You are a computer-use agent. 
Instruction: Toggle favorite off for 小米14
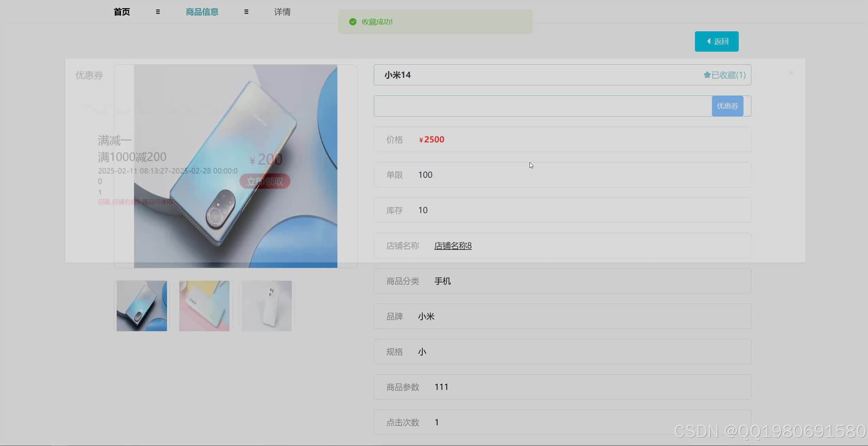coord(724,75)
